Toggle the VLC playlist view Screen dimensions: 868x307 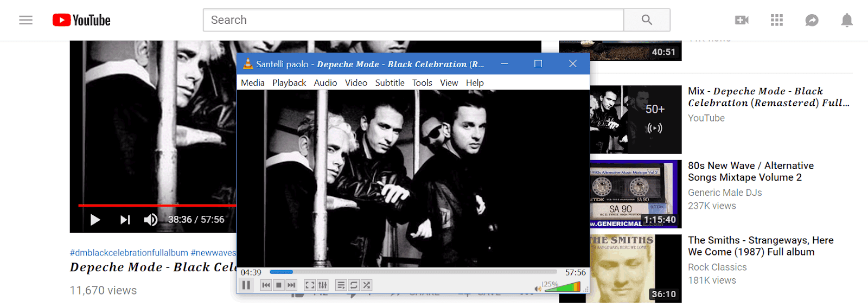[x=341, y=285]
